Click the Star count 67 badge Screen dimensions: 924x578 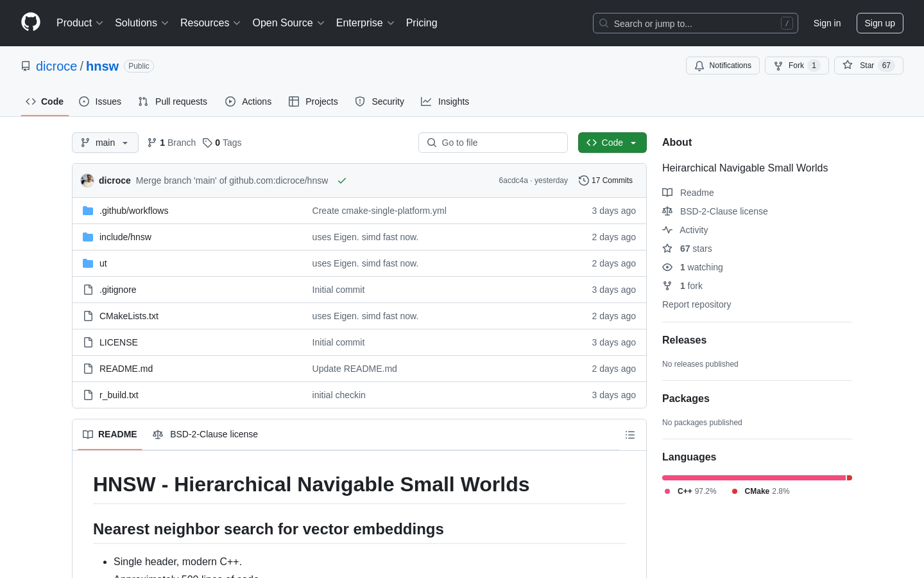pyautogui.click(x=886, y=66)
